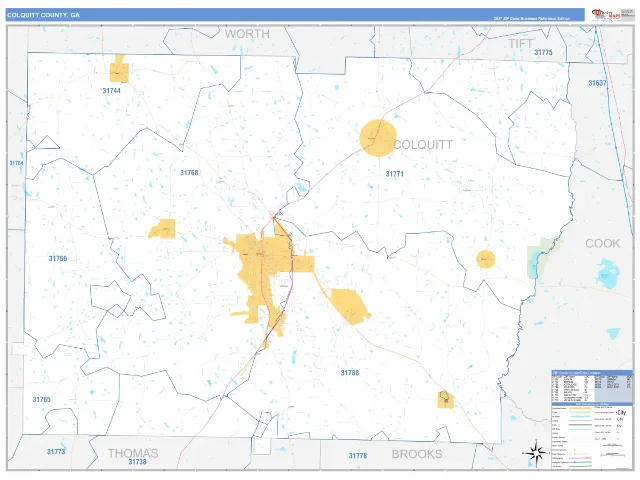Click the orange square city area above 31744

(x=119, y=72)
